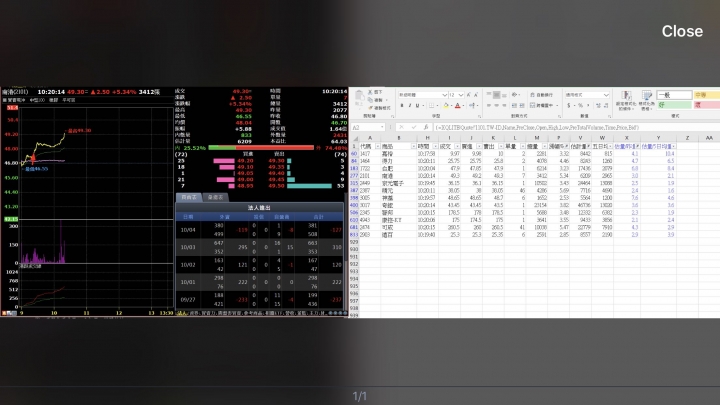Click the cell with time 10:17:58
Viewport: 720px width, 405px height.
pos(426,154)
